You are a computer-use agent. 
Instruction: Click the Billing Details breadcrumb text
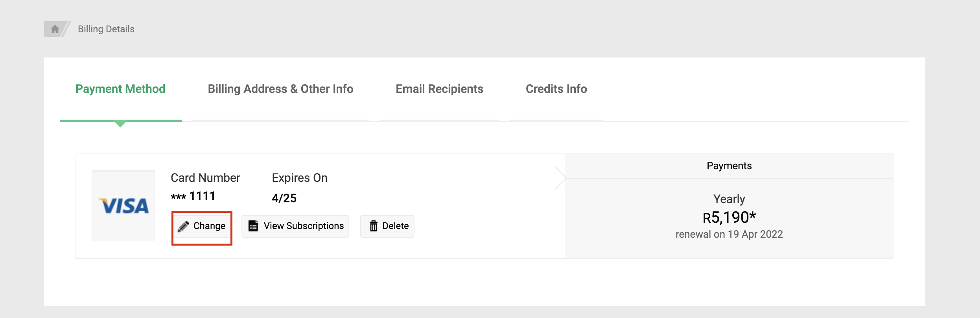click(x=106, y=29)
